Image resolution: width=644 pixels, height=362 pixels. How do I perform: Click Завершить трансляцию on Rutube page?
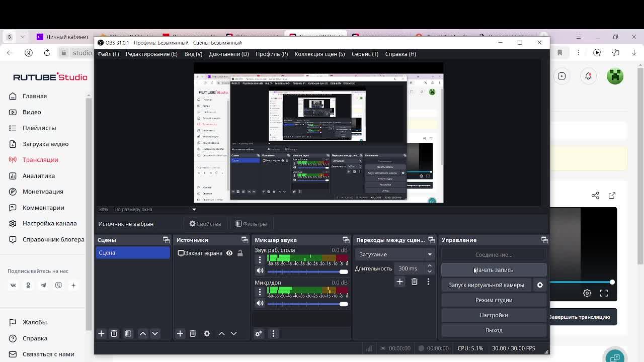click(x=580, y=317)
